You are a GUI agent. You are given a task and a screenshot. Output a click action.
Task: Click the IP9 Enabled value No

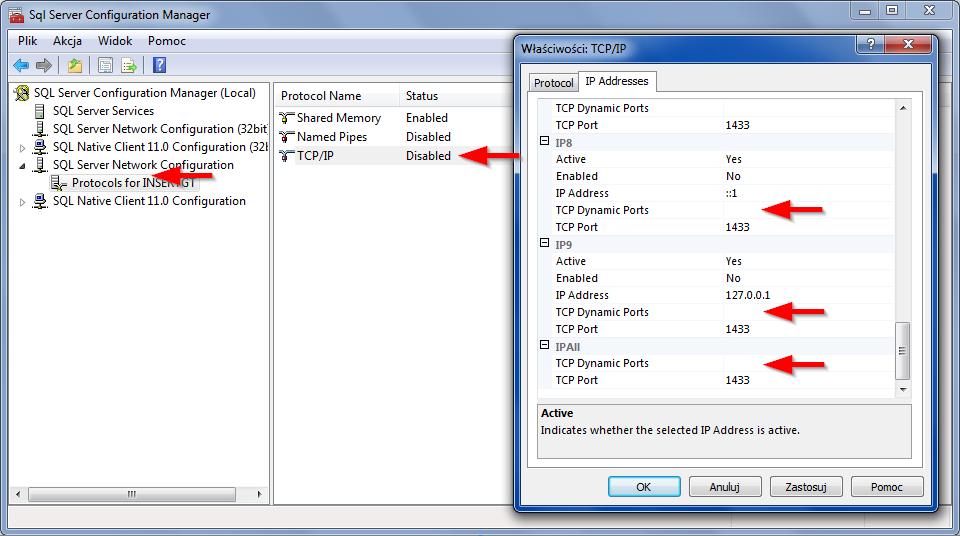coord(733,278)
